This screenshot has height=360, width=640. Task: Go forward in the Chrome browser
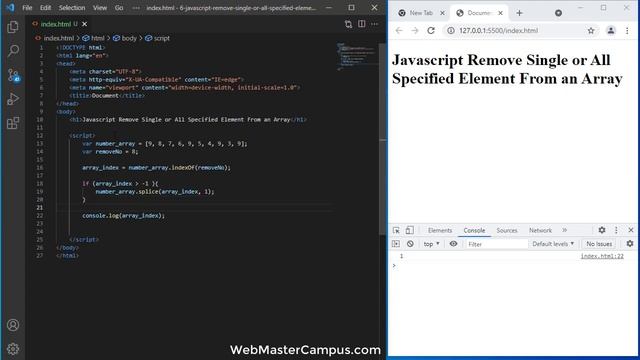(415, 31)
